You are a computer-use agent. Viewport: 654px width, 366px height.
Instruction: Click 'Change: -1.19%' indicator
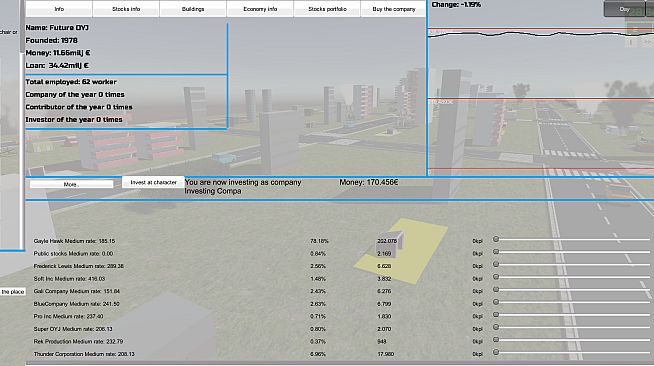coord(456,5)
